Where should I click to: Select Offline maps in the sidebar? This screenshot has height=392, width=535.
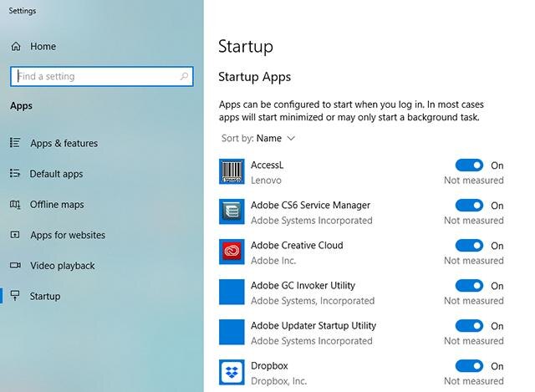pyautogui.click(x=57, y=205)
